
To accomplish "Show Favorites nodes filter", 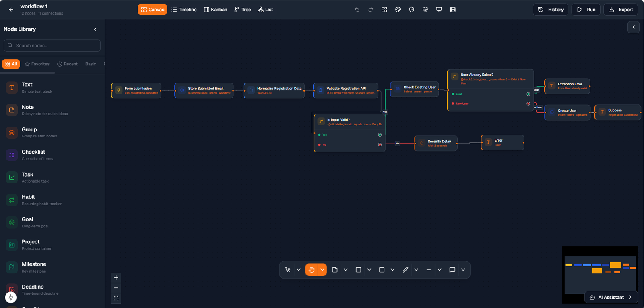I will (37, 64).
